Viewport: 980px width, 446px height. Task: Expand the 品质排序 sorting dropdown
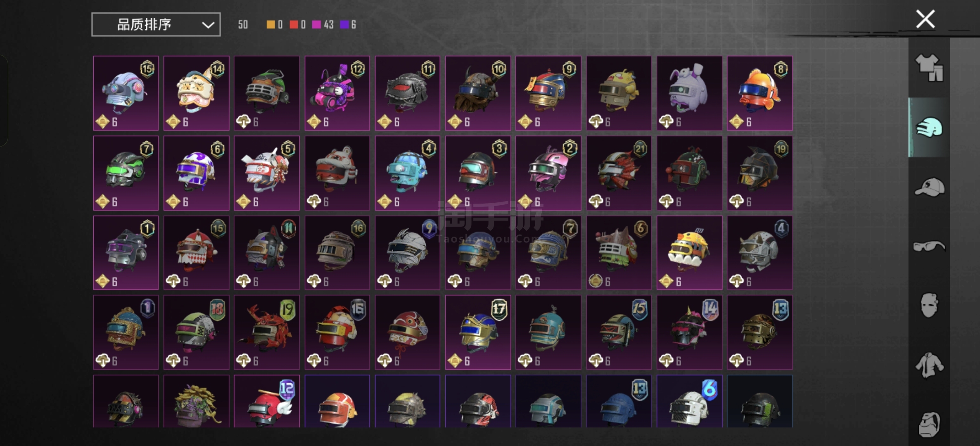tap(156, 24)
